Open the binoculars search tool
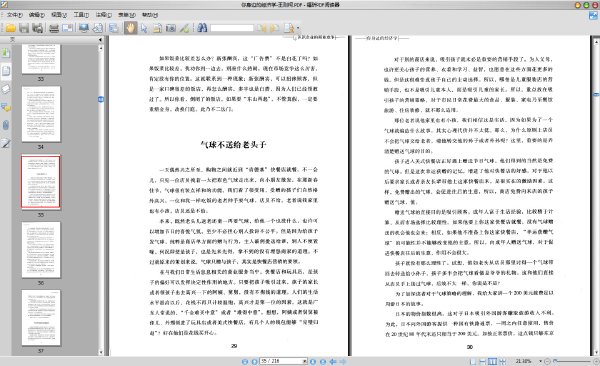Screen dimensions: 600x366 pos(202,28)
